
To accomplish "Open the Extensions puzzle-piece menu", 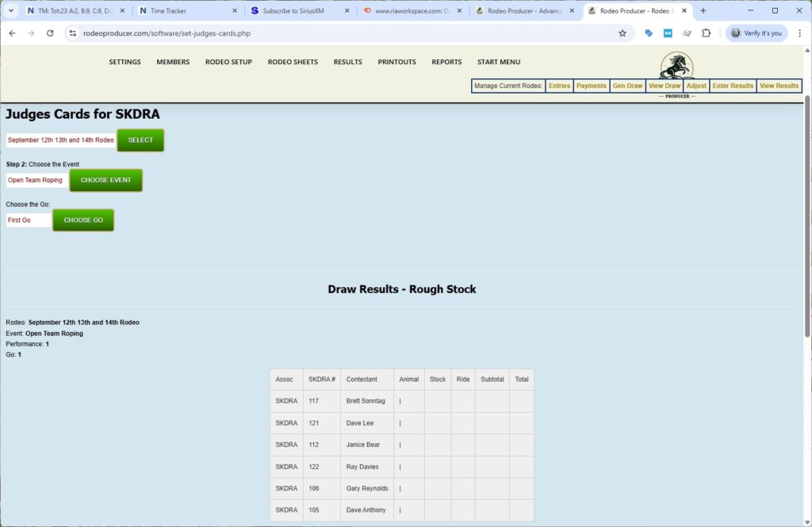I will point(706,33).
